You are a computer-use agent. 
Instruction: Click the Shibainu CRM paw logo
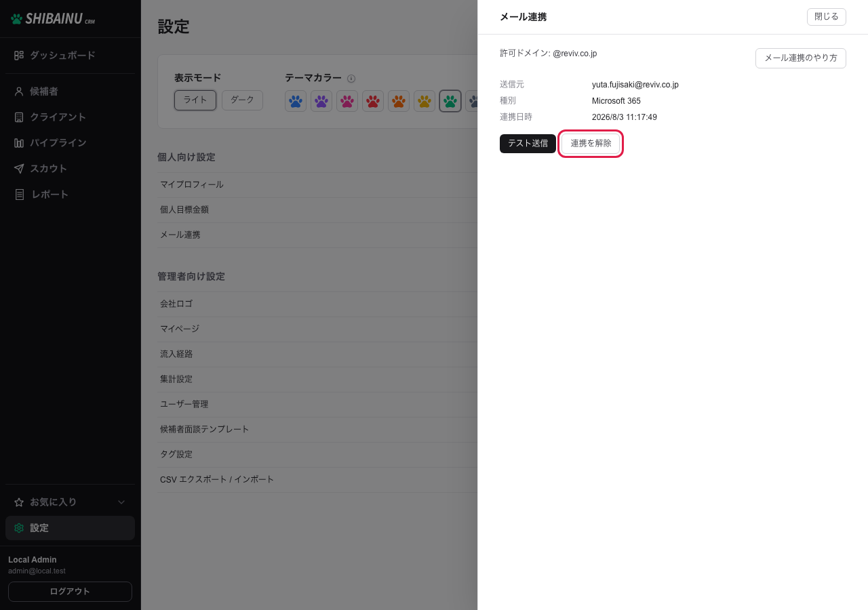click(17, 19)
